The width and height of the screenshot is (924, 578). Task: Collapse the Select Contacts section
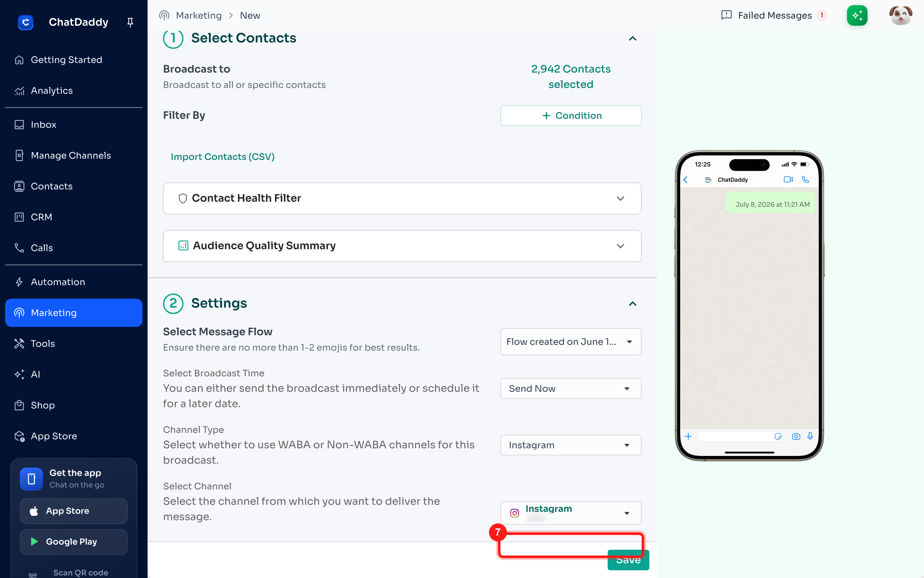[633, 39]
